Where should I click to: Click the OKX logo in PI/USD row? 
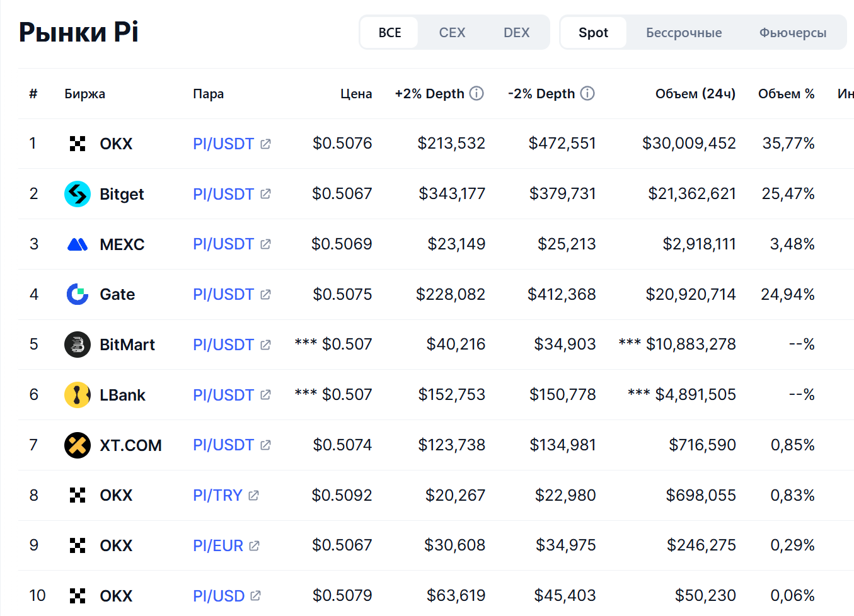(x=78, y=596)
